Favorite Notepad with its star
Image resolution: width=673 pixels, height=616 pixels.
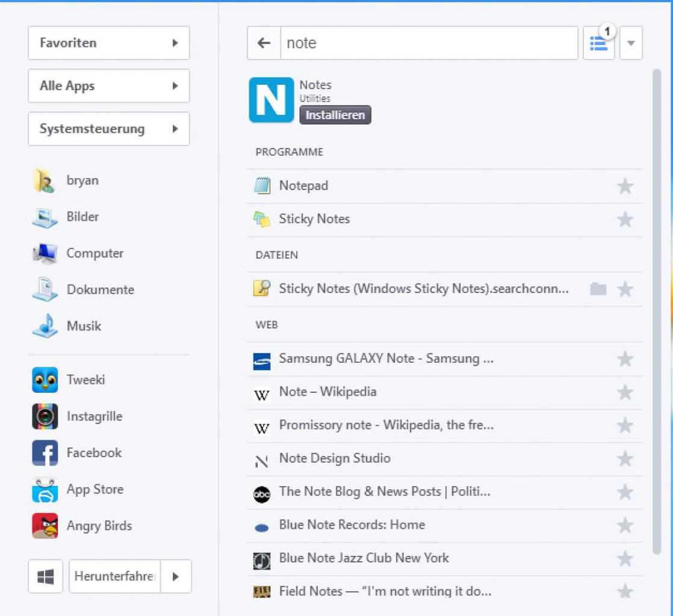tap(625, 186)
